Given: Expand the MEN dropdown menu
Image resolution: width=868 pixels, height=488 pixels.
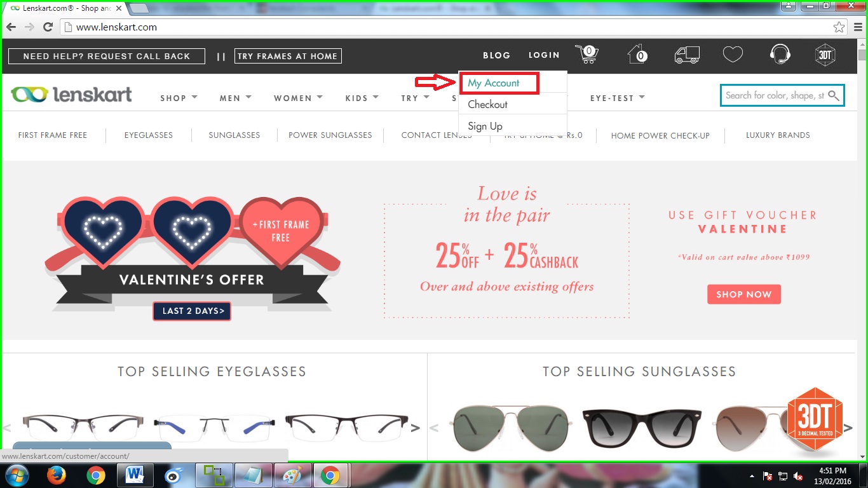Looking at the screenshot, I should point(236,98).
